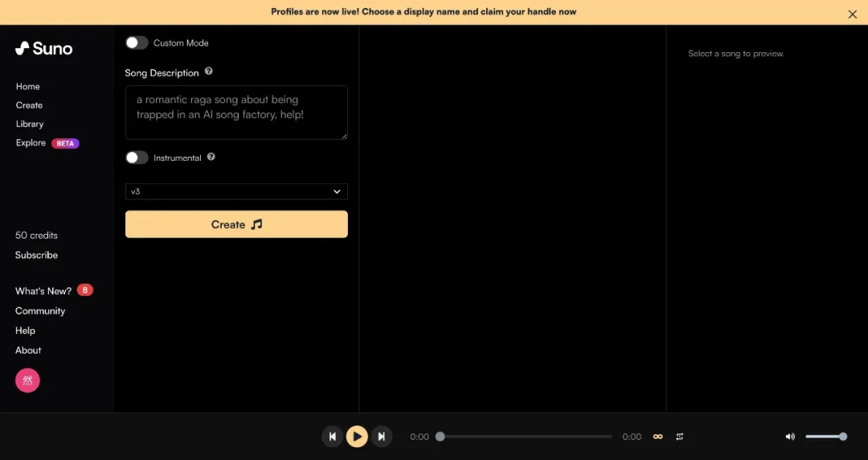This screenshot has width=868, height=460.
Task: Click the Create button with music note
Action: (236, 224)
